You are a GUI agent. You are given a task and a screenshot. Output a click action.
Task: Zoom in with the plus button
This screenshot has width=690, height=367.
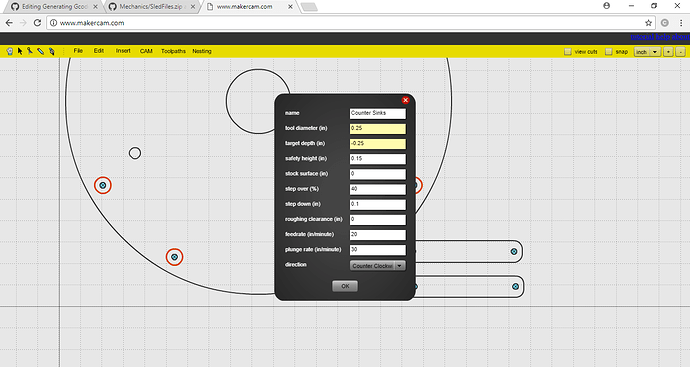point(668,52)
